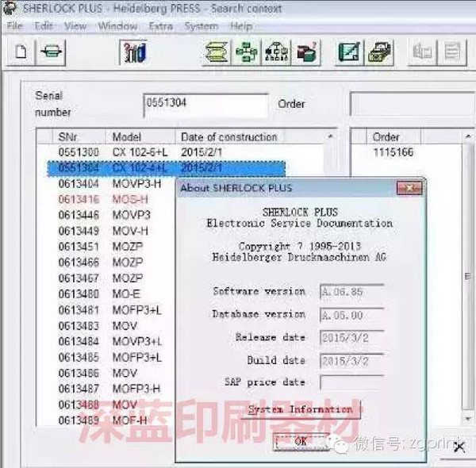Click the cash register machine icon
Screen dimensions: 476x468
[379, 52]
